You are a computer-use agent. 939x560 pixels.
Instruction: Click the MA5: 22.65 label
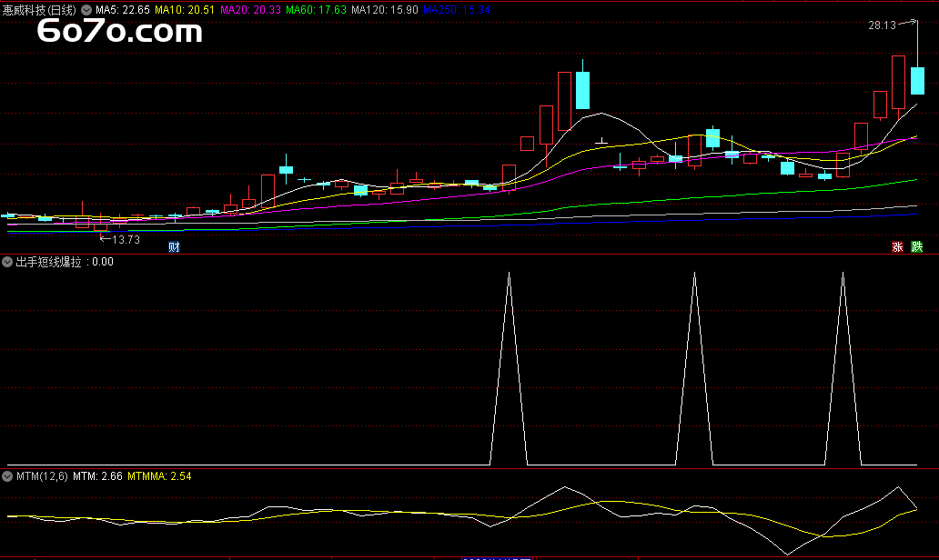122,9
